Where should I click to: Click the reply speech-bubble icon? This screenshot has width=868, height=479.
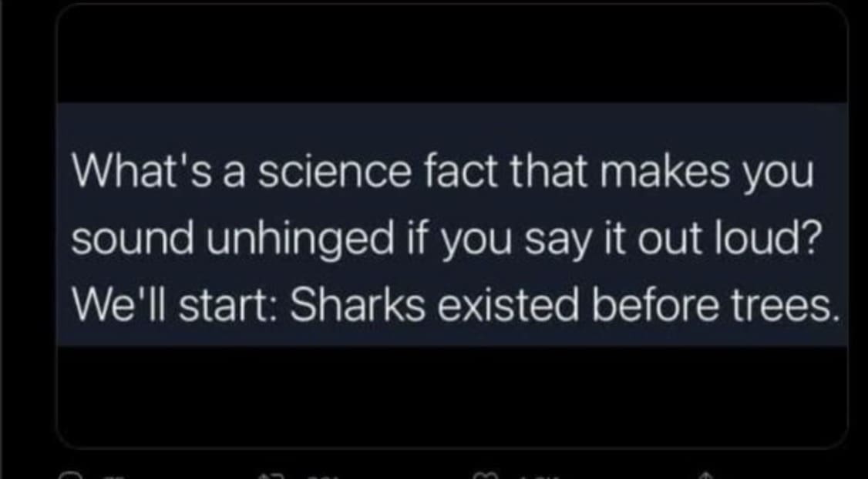68,474
